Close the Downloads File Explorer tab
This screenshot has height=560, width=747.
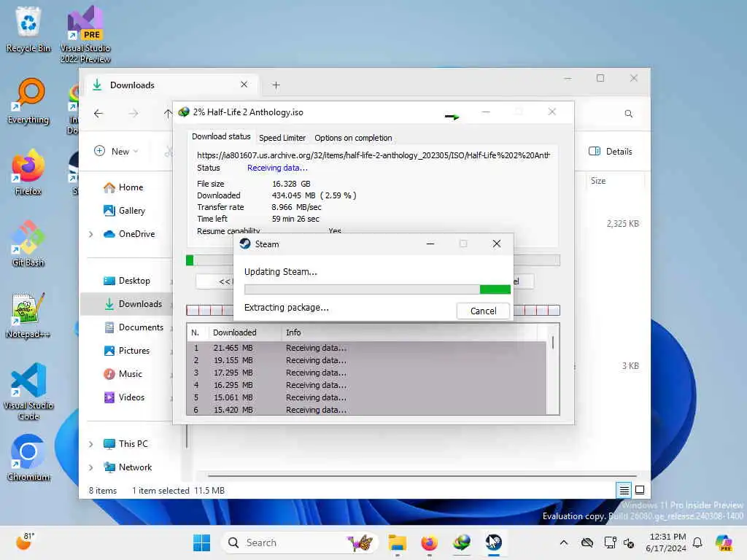click(x=244, y=85)
